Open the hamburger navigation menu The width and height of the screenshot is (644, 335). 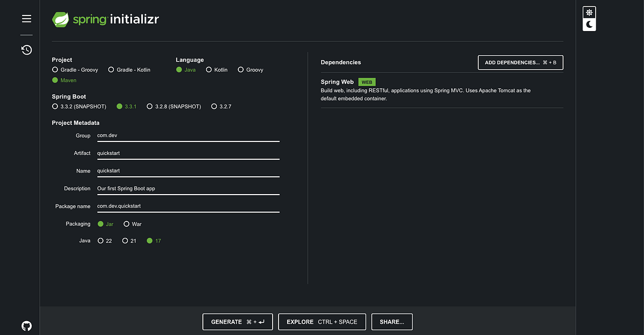pos(26,18)
